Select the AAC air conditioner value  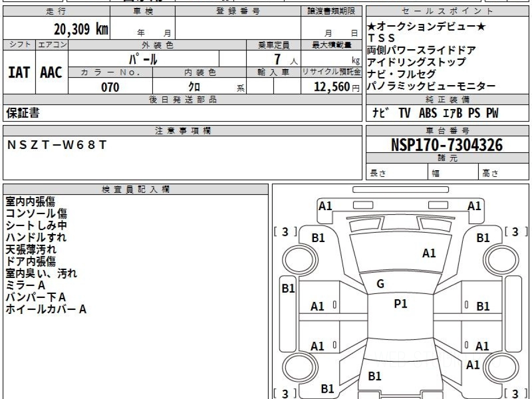pyautogui.click(x=51, y=72)
